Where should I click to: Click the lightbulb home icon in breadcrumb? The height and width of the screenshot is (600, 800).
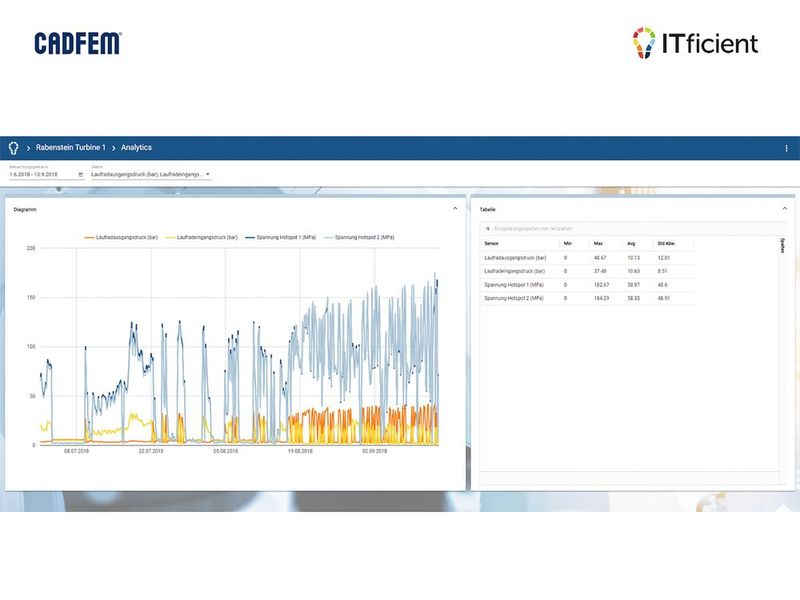coord(14,148)
